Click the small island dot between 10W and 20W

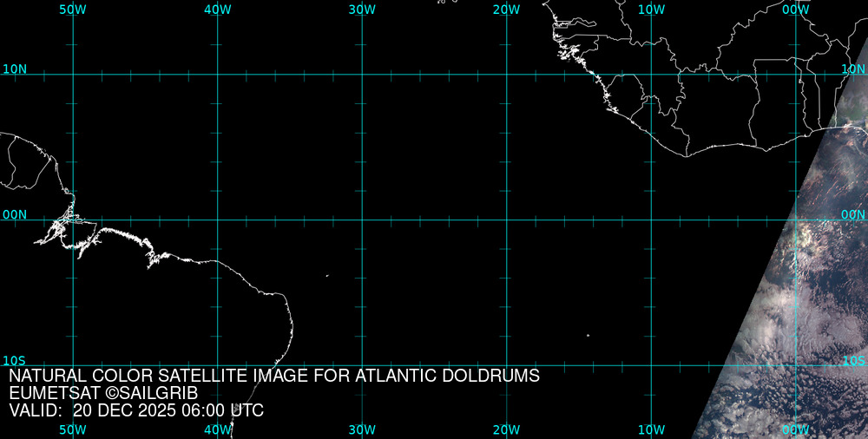click(588, 336)
